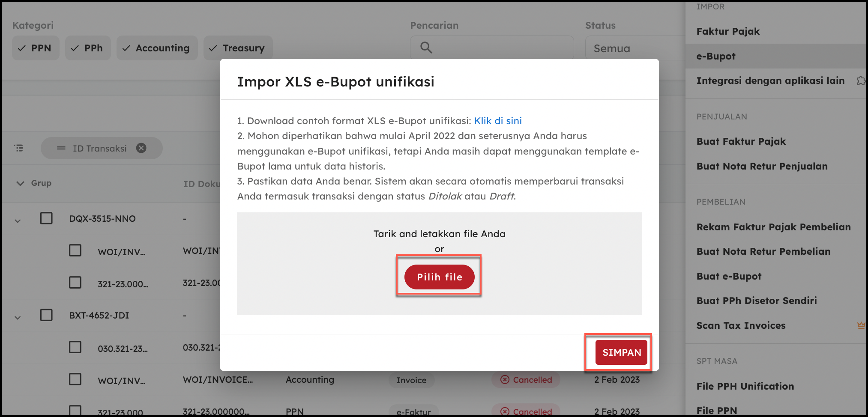
Task: Select the BXT-4652-JDI group checkbox
Action: [x=46, y=315]
